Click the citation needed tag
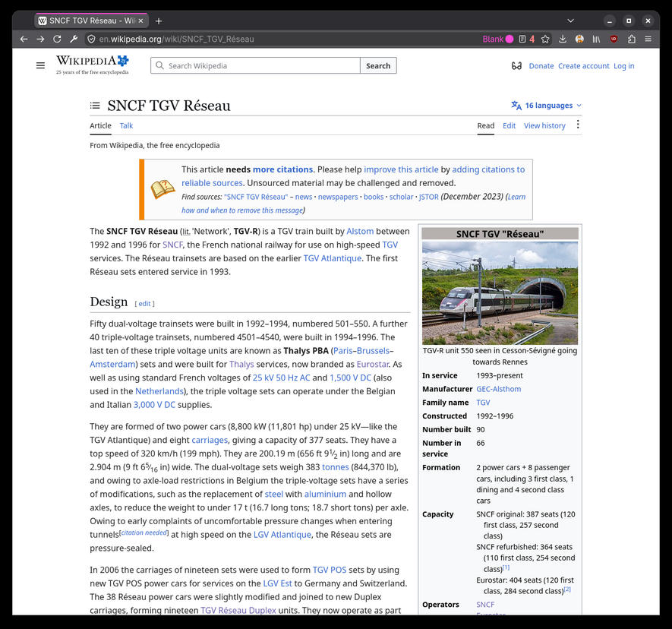Image resolution: width=672 pixels, height=629 pixels. [x=144, y=533]
